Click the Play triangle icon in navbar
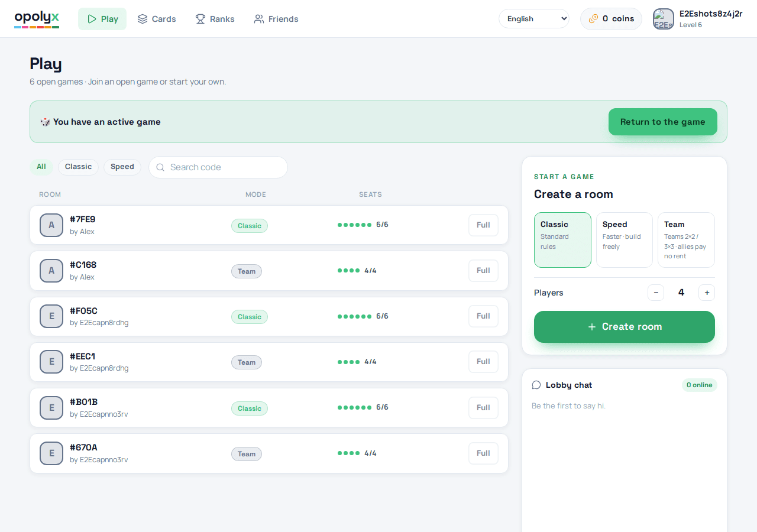The image size is (757, 532). (92, 19)
